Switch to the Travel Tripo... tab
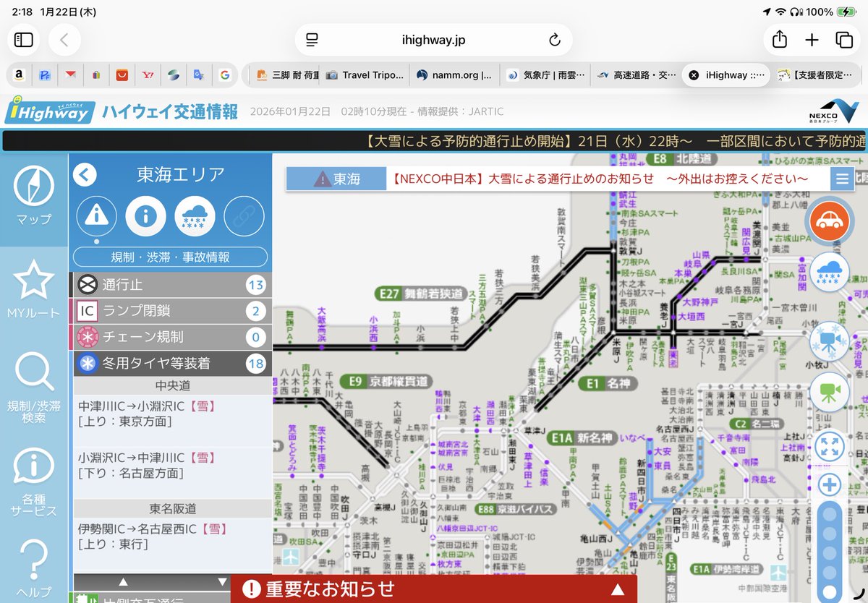The width and height of the screenshot is (868, 603). click(365, 74)
